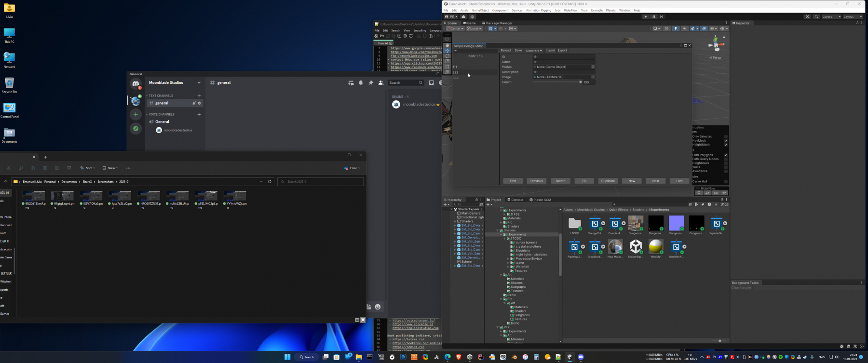The width and height of the screenshot is (868, 363).
Task: Toggle the 2D scene view button
Action: [x=666, y=28]
